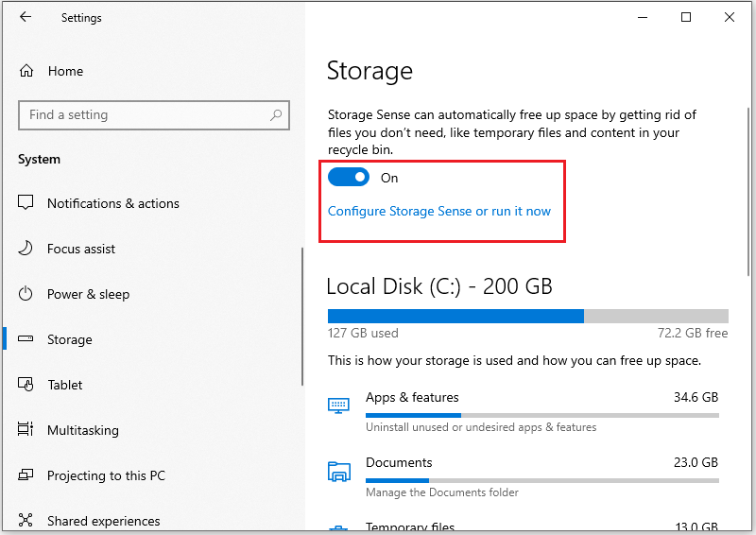
Task: Open the Apps & features storage category
Action: [412, 398]
